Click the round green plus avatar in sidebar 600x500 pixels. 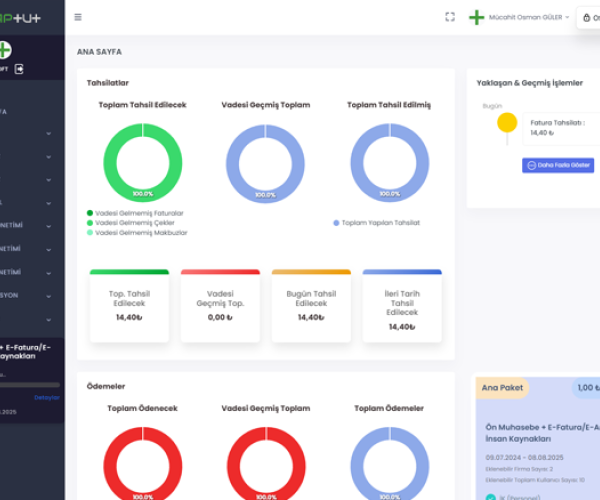click(x=4, y=50)
